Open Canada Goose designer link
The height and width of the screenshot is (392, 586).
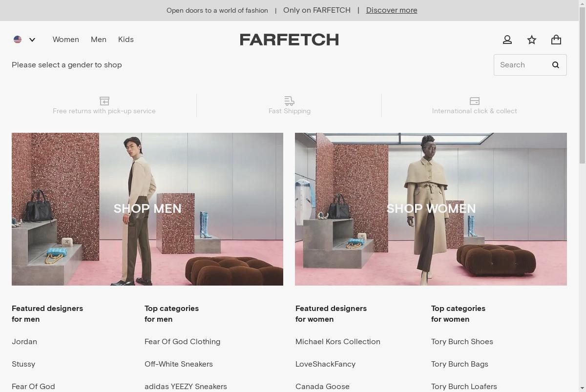point(322,387)
